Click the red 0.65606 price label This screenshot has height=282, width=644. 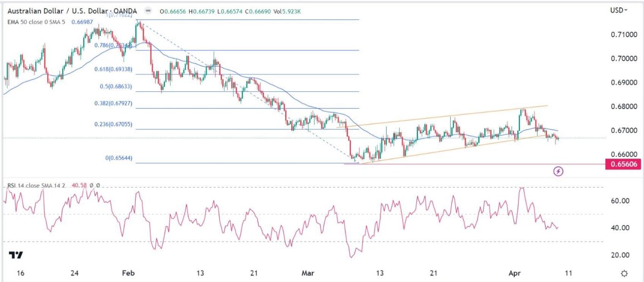[x=624, y=164]
